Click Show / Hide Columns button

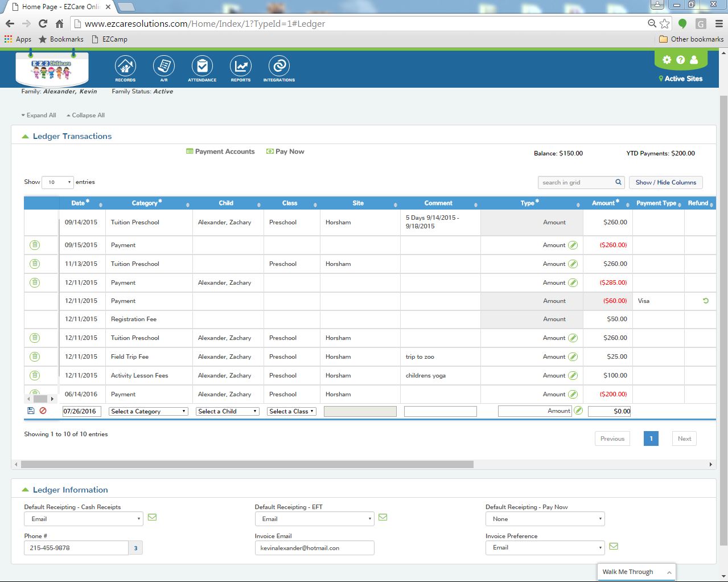pyautogui.click(x=665, y=182)
